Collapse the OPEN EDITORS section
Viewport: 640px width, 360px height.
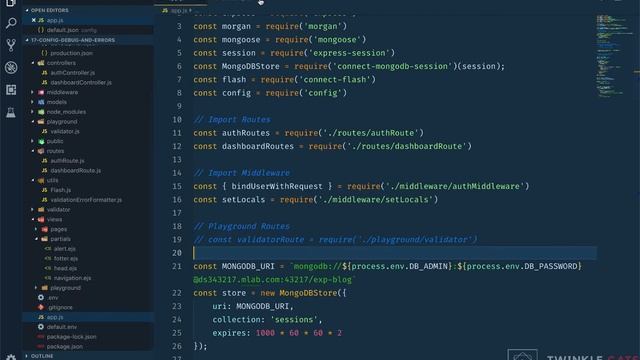[x=27, y=10]
